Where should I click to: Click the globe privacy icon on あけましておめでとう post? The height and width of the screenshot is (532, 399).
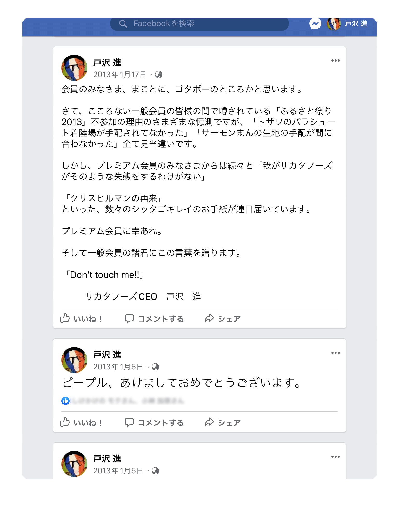point(155,367)
